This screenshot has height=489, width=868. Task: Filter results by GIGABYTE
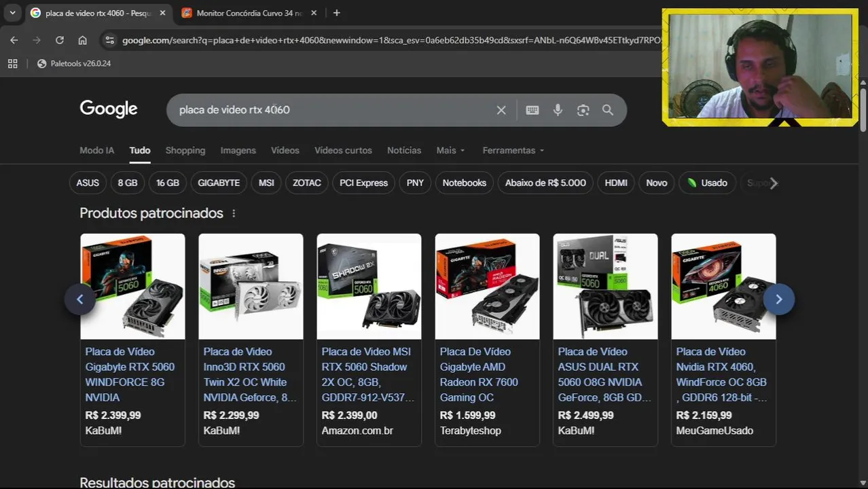[x=219, y=183]
